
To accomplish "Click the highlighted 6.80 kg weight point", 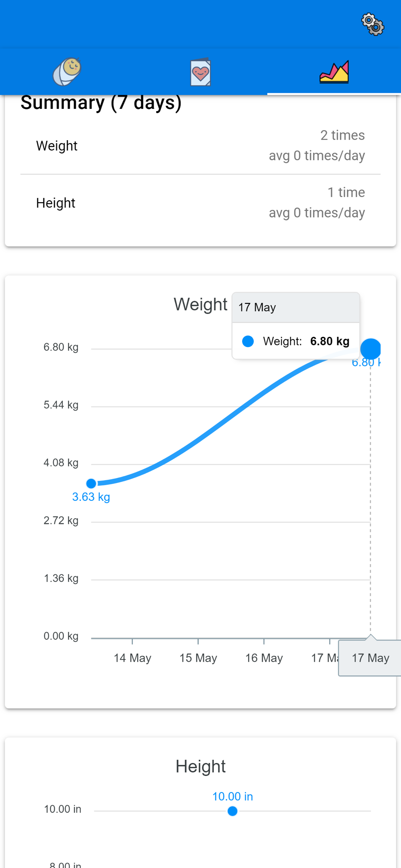I will (x=371, y=349).
